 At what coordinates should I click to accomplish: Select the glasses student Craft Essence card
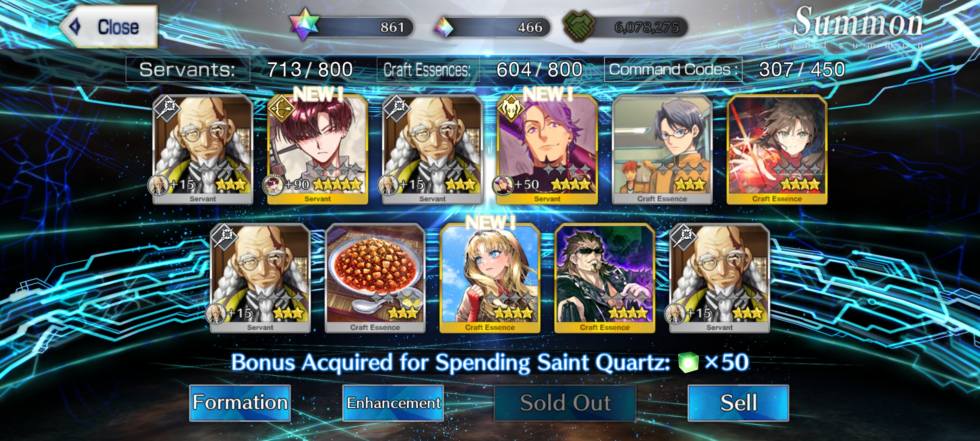[x=662, y=149]
